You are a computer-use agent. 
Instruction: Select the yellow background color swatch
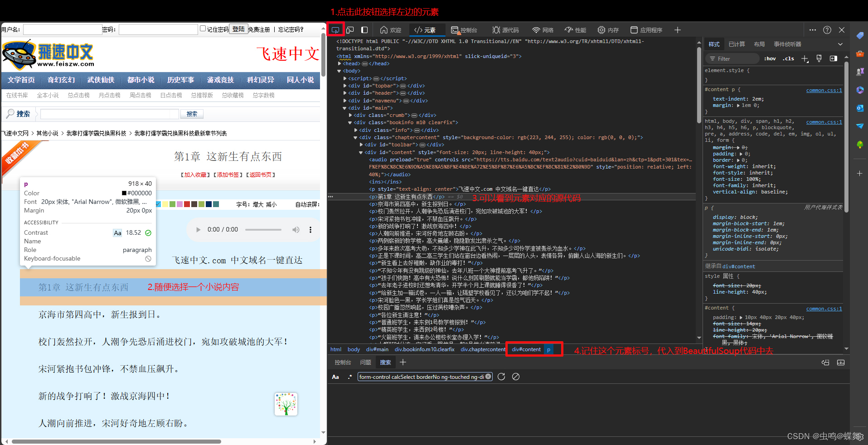click(165, 204)
